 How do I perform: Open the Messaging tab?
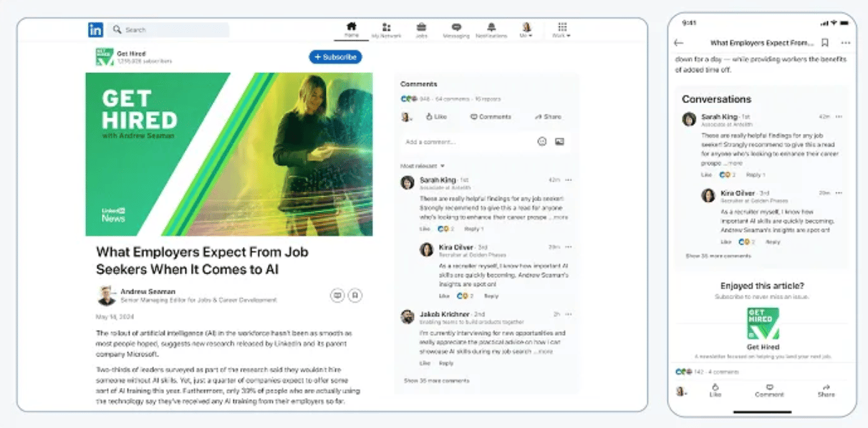(456, 30)
